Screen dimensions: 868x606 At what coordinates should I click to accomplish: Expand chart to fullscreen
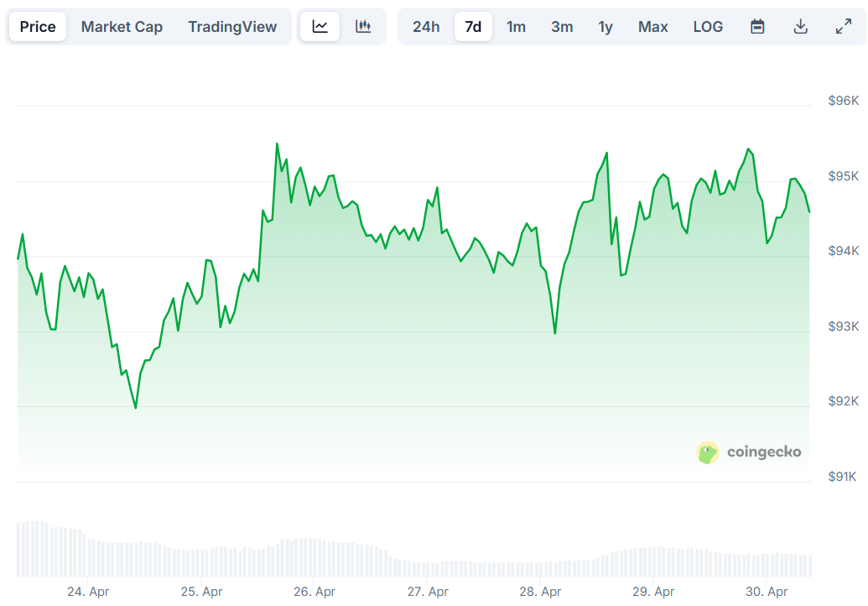click(x=844, y=27)
